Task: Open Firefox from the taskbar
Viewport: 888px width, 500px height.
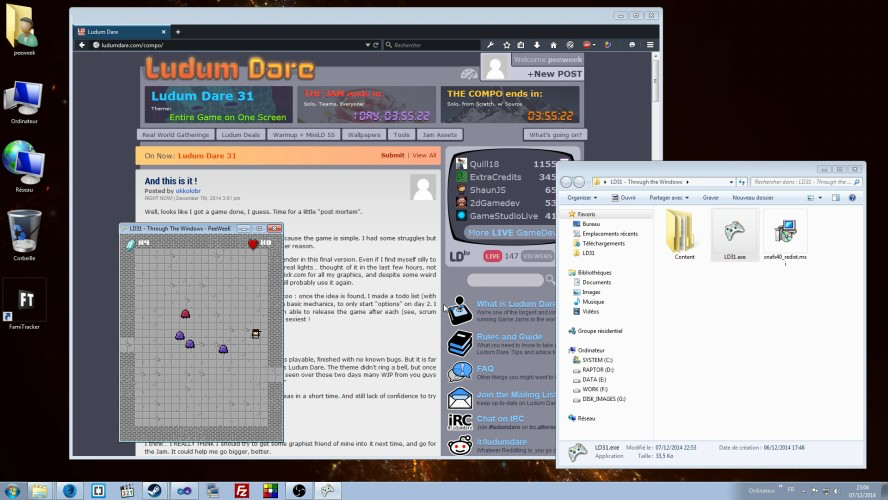Action: click(x=70, y=490)
